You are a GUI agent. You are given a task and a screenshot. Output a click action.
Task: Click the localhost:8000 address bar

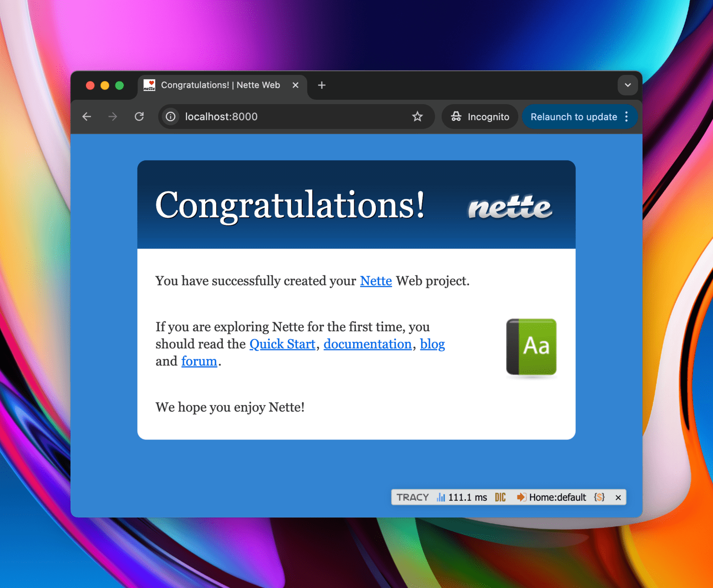coord(296,117)
